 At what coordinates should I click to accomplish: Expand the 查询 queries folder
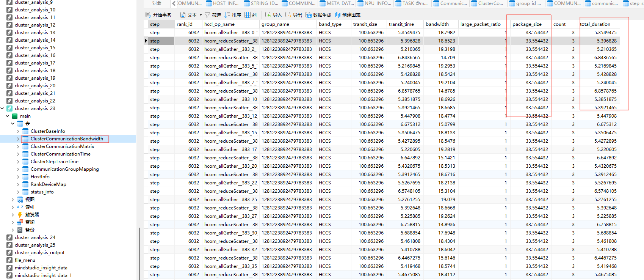tap(13, 222)
